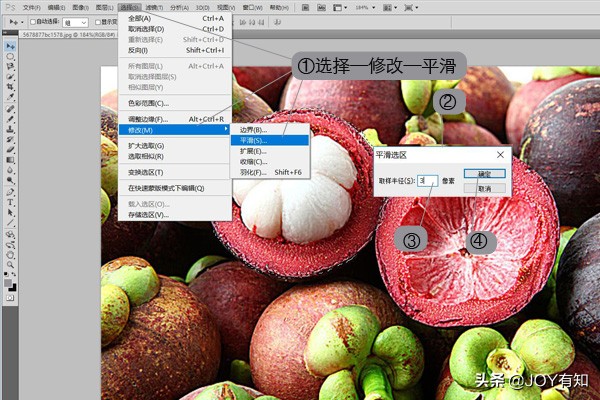Screen dimensions: 600x400
Task: Open the 帮助(H) menu
Action: click(279, 8)
